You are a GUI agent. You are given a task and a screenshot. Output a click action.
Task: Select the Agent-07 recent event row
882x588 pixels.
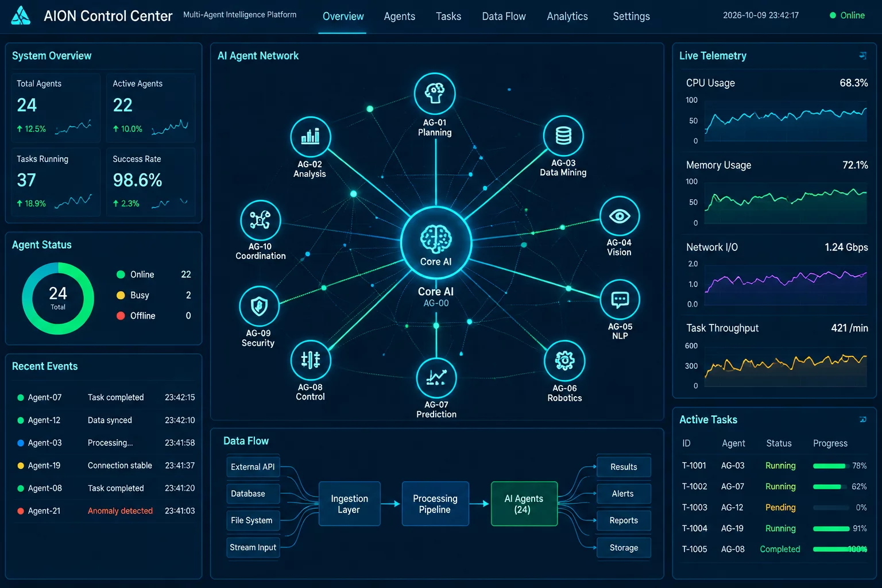coord(106,397)
